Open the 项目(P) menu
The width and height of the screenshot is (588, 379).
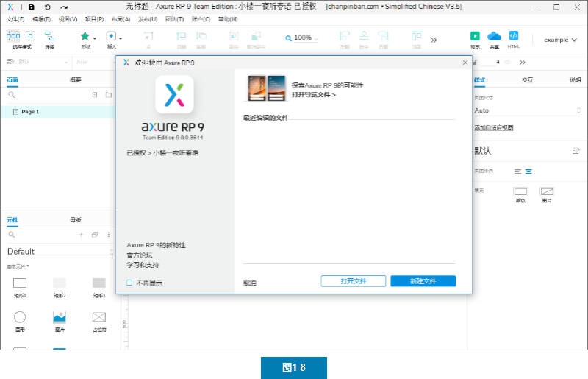pyautogui.click(x=94, y=19)
